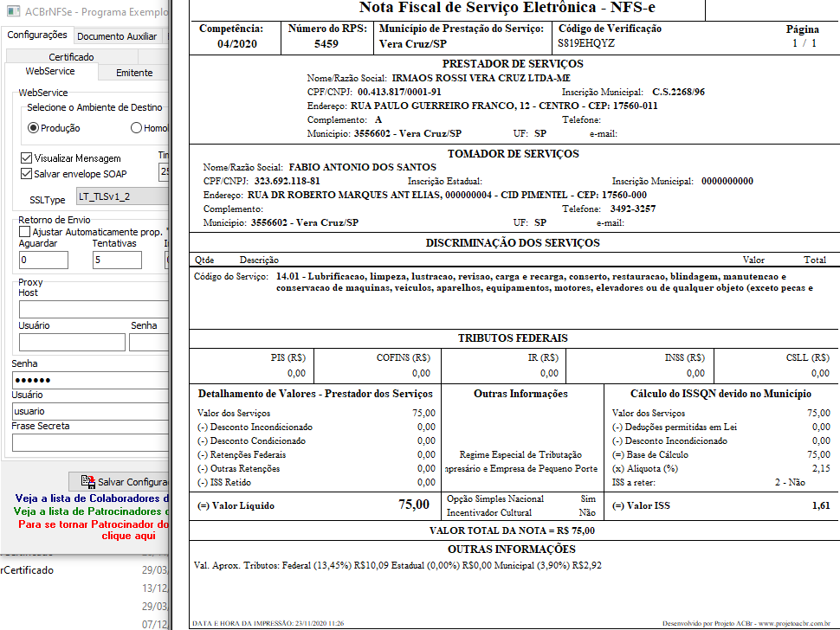Click the Proxy Host input field
The image size is (840, 630).
pos(94,309)
